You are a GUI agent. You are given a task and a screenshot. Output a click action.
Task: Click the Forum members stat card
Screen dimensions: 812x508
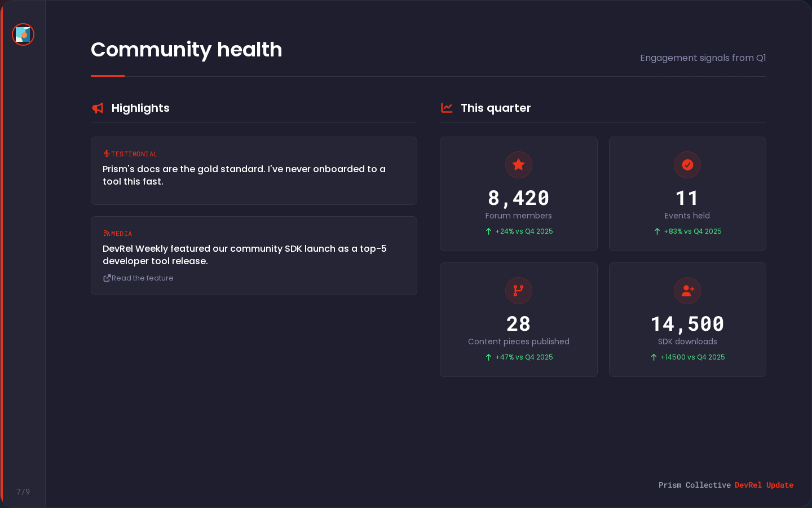[518, 194]
